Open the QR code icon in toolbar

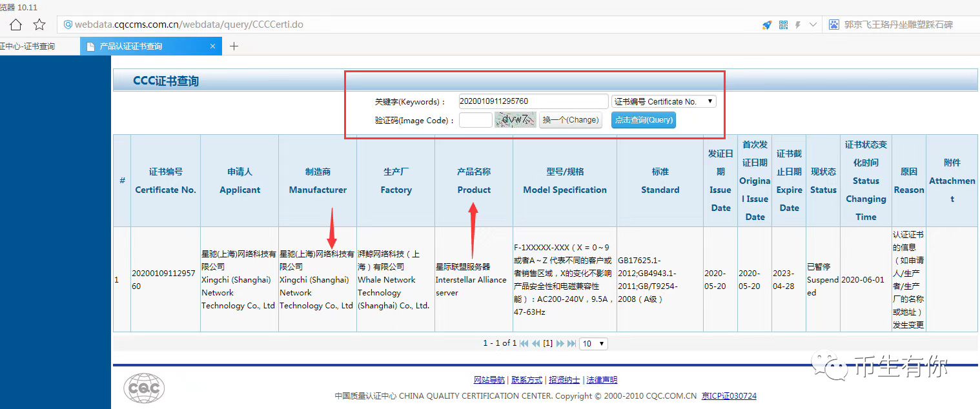pos(782,25)
